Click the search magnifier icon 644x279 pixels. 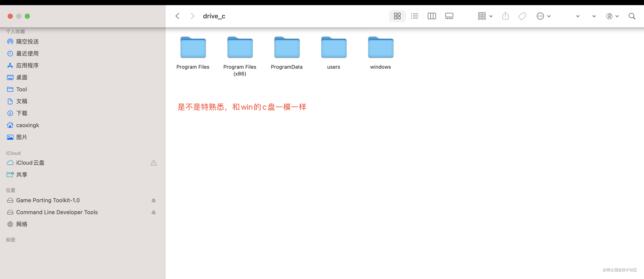coord(632,16)
